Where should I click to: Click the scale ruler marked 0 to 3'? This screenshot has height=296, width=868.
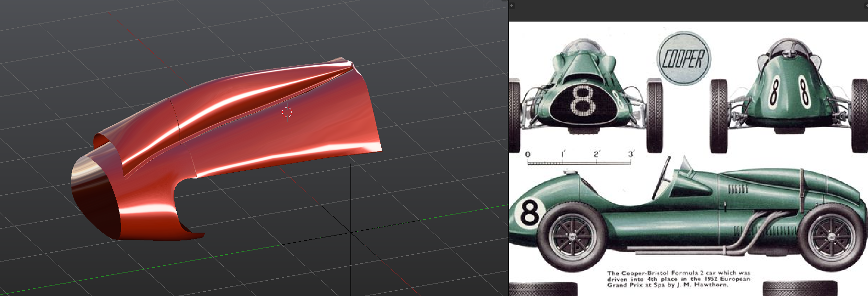point(580,158)
